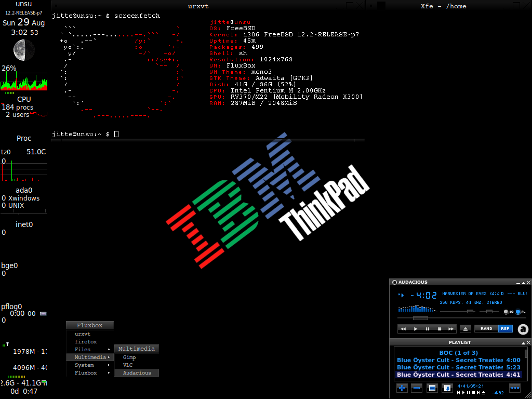The height and width of the screenshot is (399, 532).
Task: Toggle RAND shuffle mode
Action: point(486,329)
